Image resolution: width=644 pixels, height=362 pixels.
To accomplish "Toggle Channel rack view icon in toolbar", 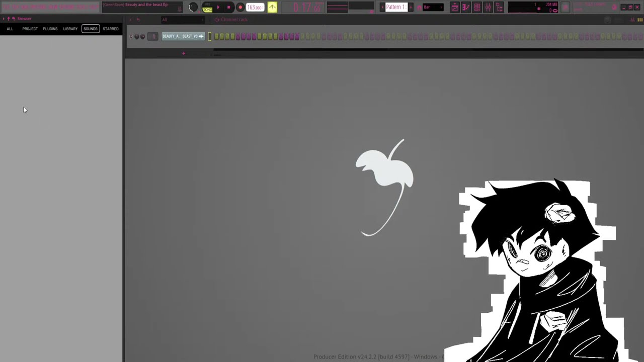I will [x=477, y=7].
